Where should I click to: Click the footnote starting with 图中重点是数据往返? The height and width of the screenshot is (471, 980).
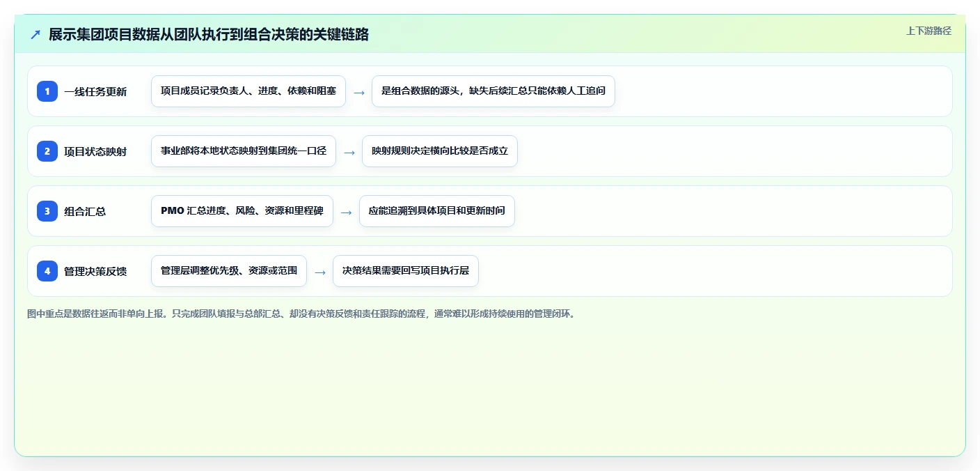point(301,314)
